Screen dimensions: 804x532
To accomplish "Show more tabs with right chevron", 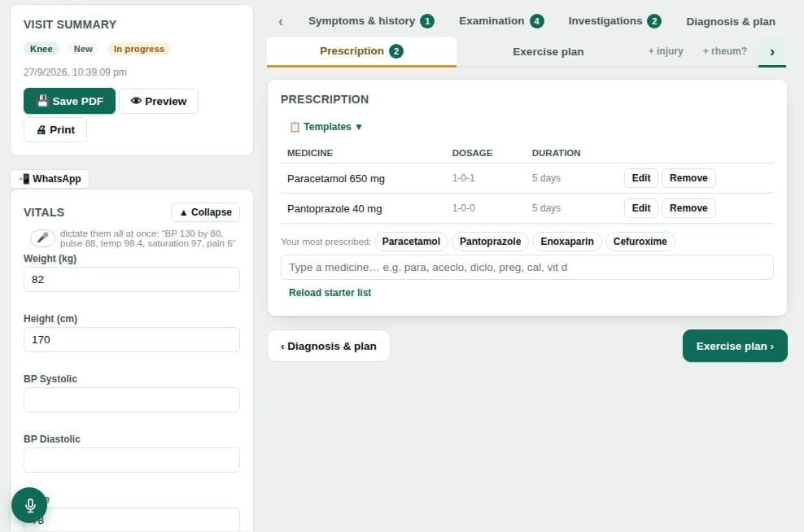I will (771, 52).
